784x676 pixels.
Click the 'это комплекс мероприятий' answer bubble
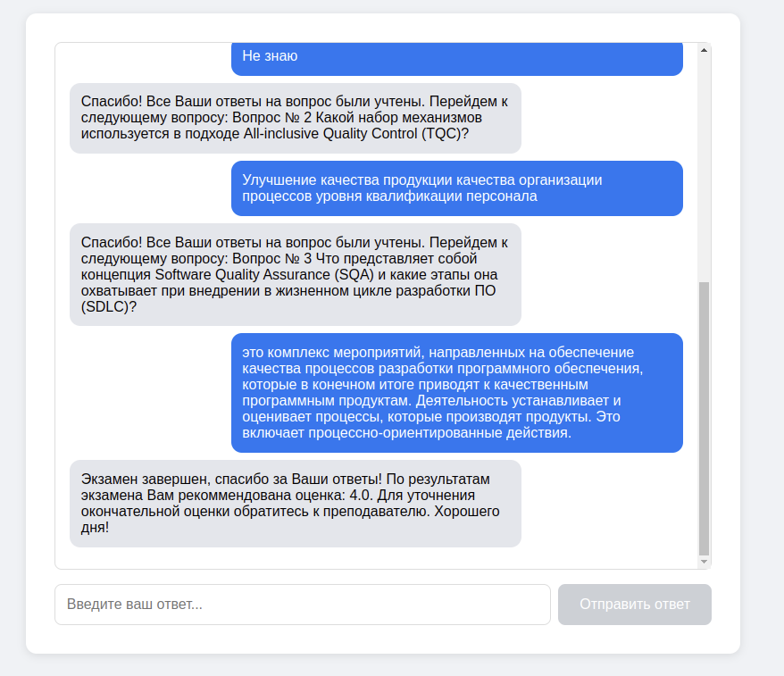click(457, 393)
